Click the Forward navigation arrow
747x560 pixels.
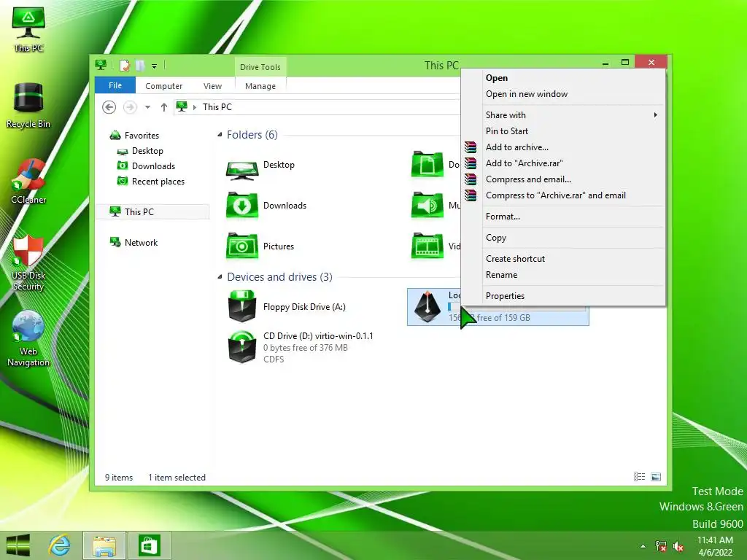coord(130,107)
